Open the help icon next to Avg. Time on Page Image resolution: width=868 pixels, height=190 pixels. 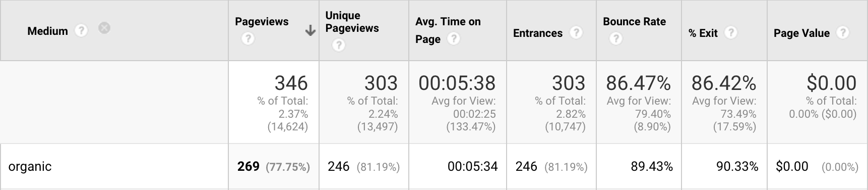point(454,38)
